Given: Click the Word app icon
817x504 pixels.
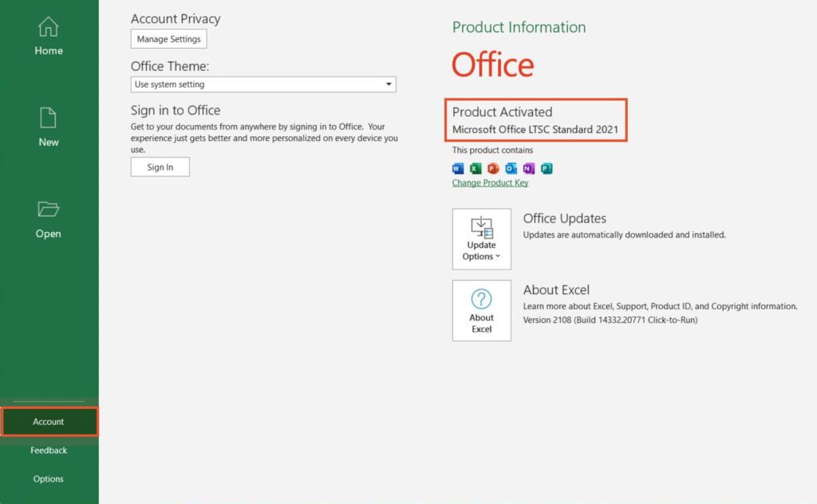Looking at the screenshot, I should click(x=458, y=168).
